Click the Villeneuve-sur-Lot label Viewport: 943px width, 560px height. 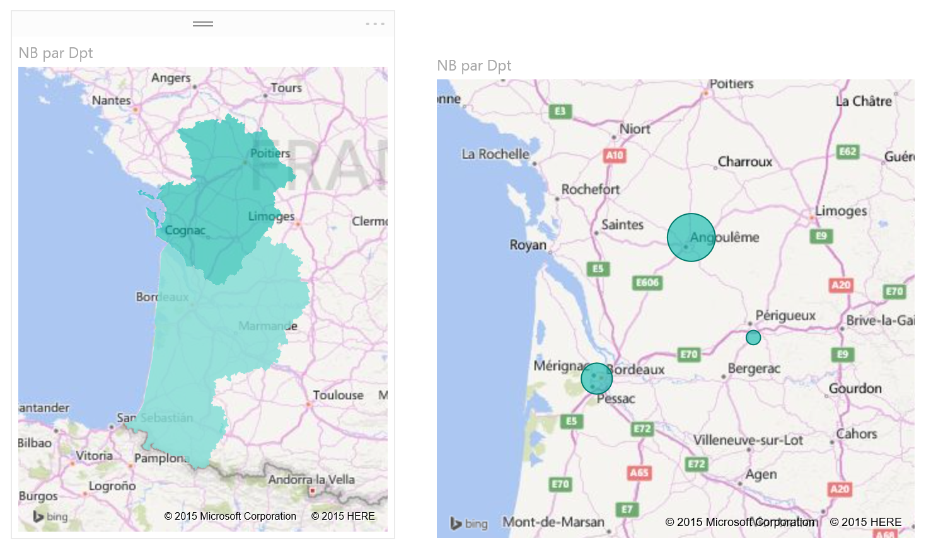pos(748,440)
